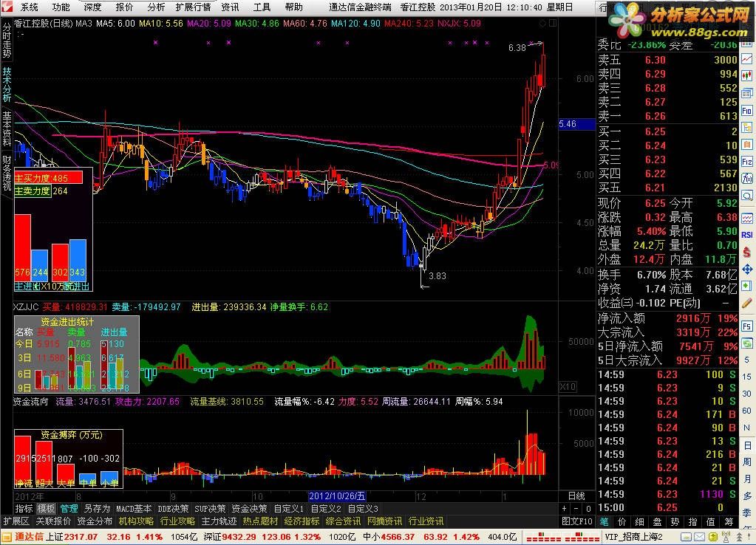Click the RSI indicator icon
The width and height of the screenshot is (756, 545).
tap(747, 235)
